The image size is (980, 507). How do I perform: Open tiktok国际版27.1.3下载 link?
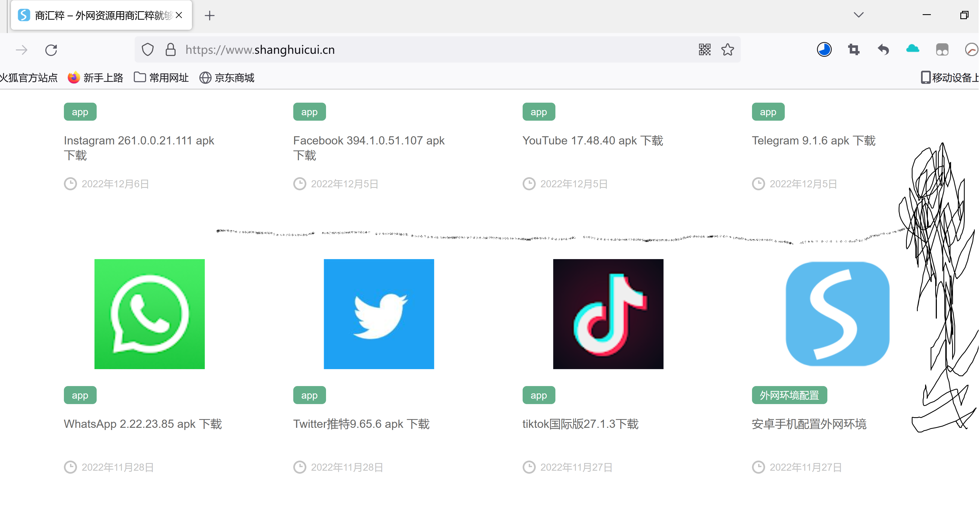pyautogui.click(x=581, y=424)
